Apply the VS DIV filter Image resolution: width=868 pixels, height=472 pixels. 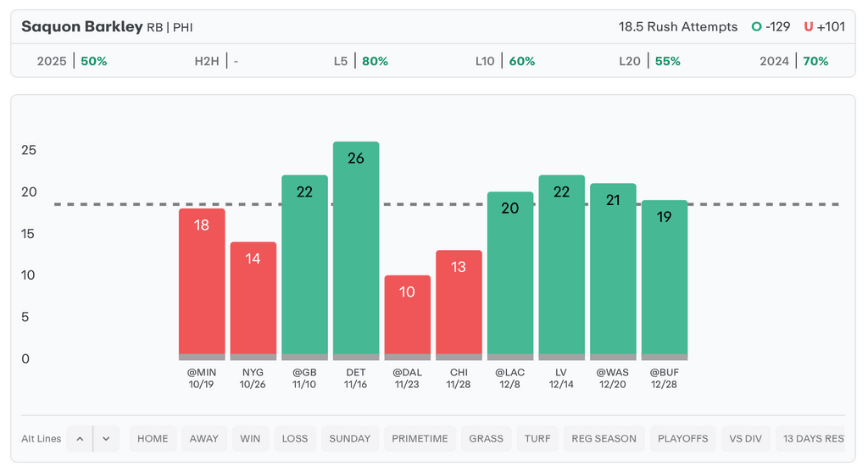746,439
